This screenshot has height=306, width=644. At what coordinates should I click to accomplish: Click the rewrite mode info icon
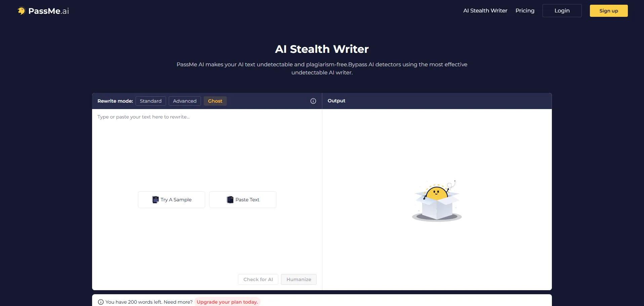pyautogui.click(x=313, y=101)
